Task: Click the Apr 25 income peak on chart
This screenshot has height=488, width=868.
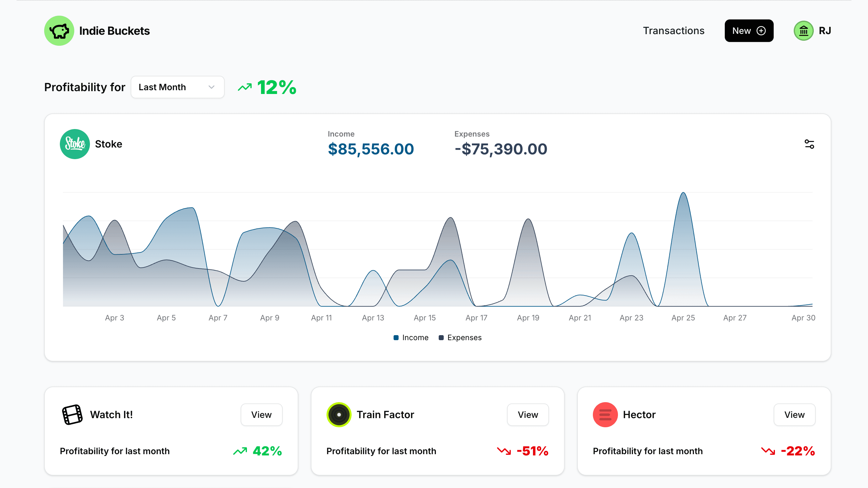Action: [x=683, y=193]
